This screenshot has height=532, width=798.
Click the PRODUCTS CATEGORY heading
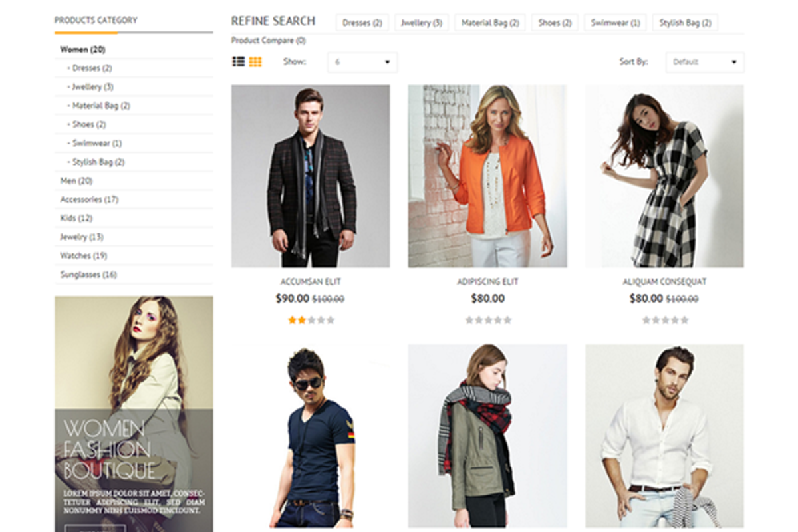[x=96, y=20]
